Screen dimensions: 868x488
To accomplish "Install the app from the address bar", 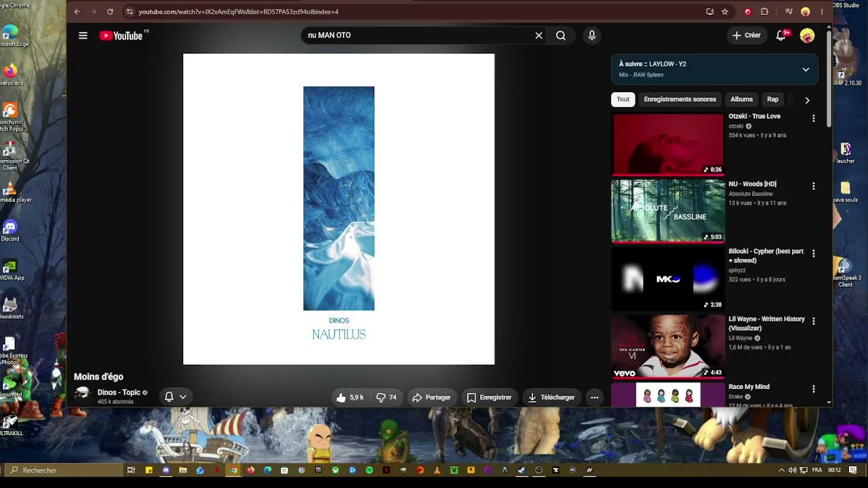I will tap(710, 12).
